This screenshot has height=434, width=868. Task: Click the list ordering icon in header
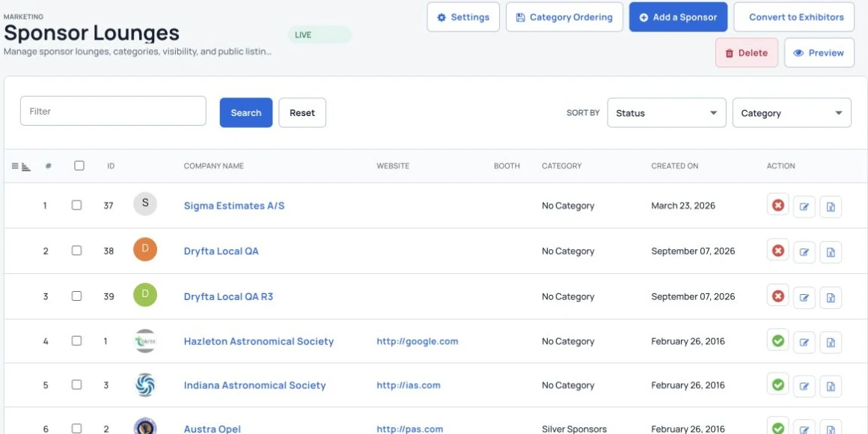coord(15,165)
